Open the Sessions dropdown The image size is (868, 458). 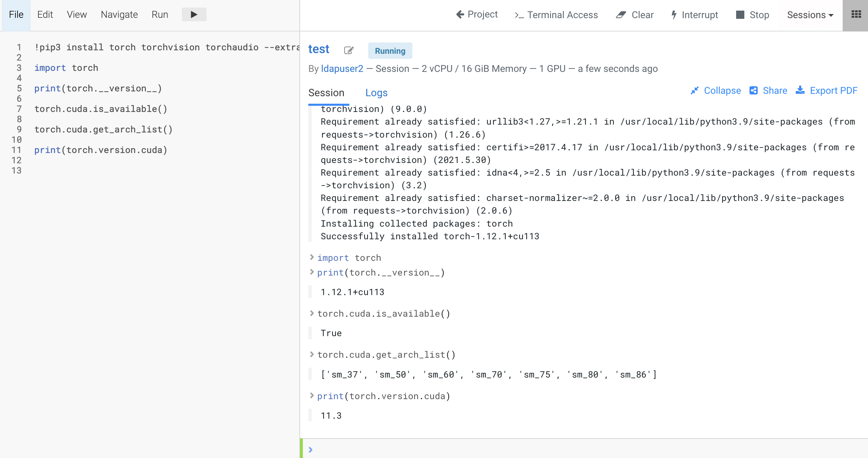point(809,15)
